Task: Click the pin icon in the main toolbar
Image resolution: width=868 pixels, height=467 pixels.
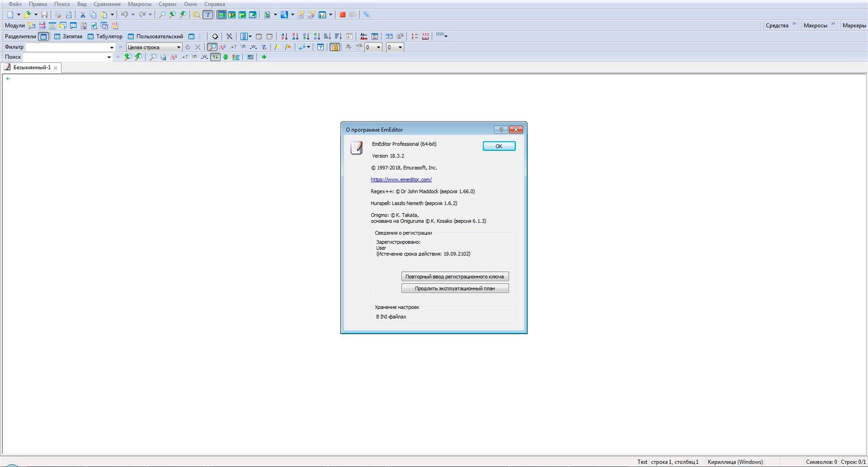Action: 367,14
